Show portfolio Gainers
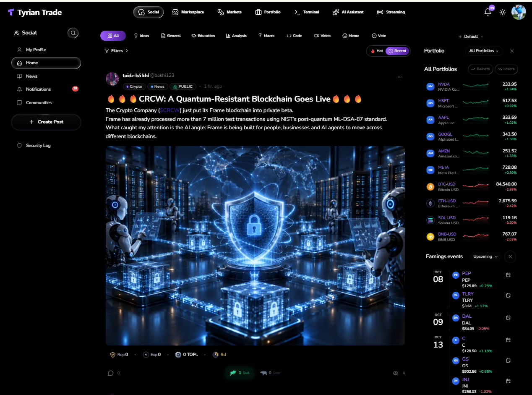The image size is (532, 395). (x=480, y=69)
